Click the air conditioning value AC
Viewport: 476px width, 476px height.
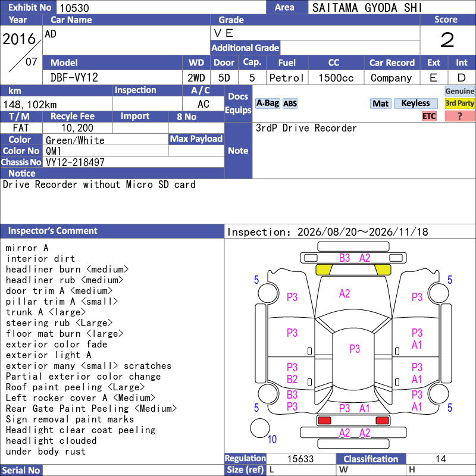[203, 104]
